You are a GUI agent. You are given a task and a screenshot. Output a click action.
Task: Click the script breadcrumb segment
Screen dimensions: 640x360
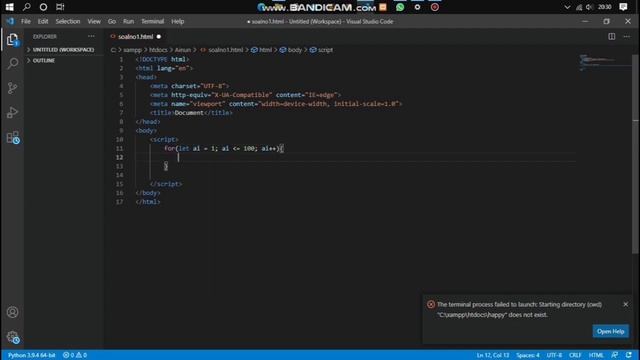(x=325, y=50)
